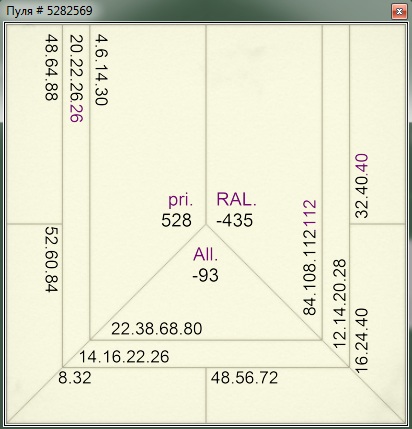Click the pri. player label
The image size is (412, 429).
tap(180, 200)
